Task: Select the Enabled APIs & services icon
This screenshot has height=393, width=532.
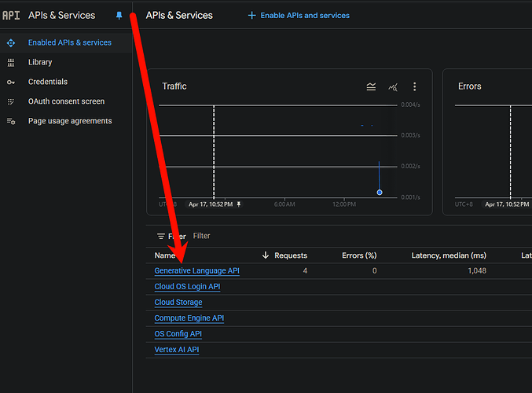Action: click(x=11, y=42)
